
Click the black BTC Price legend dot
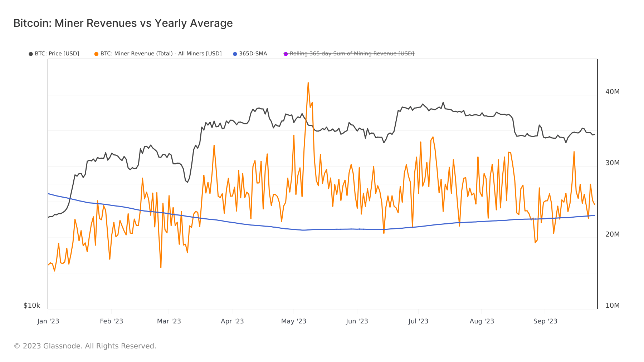pyautogui.click(x=31, y=54)
